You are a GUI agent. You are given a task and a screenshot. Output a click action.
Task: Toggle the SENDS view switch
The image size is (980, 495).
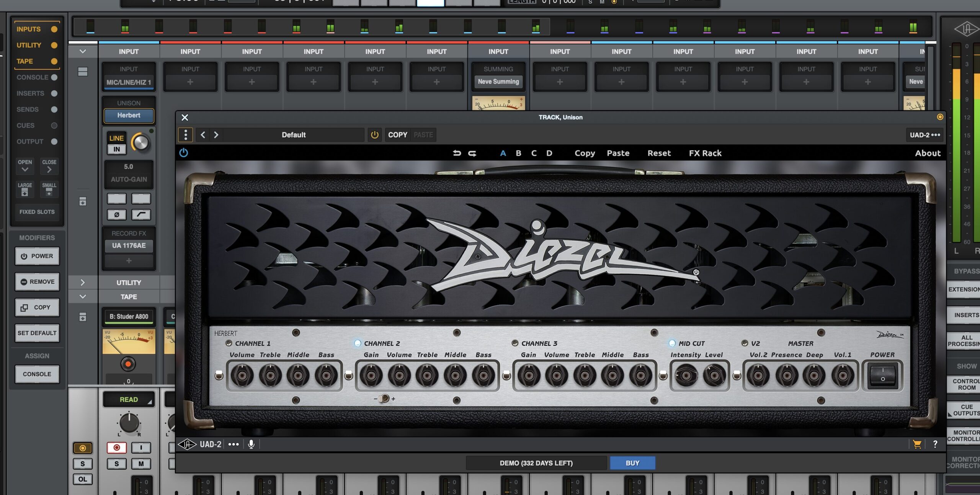coord(54,109)
